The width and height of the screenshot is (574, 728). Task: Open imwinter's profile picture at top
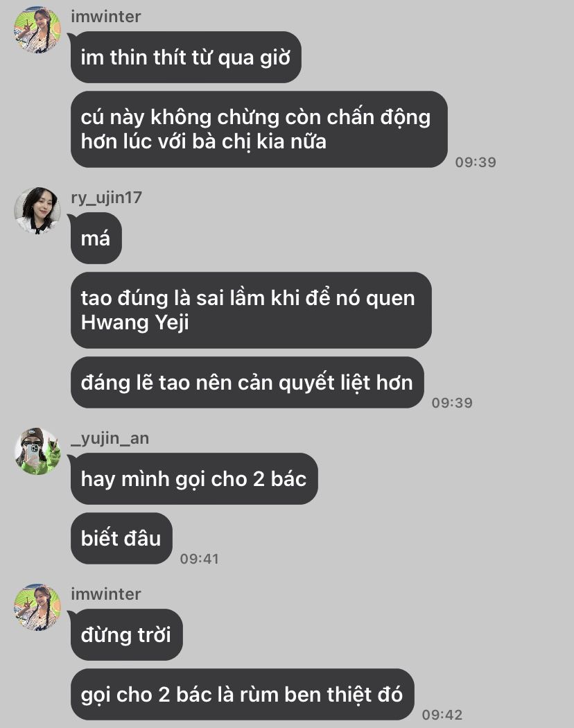click(x=37, y=30)
